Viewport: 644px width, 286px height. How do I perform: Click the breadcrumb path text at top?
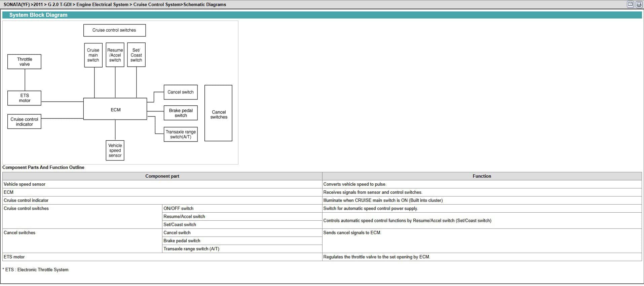pyautogui.click(x=115, y=4)
